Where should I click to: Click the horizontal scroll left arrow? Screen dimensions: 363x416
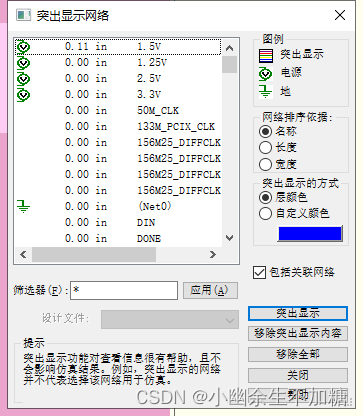23,255
